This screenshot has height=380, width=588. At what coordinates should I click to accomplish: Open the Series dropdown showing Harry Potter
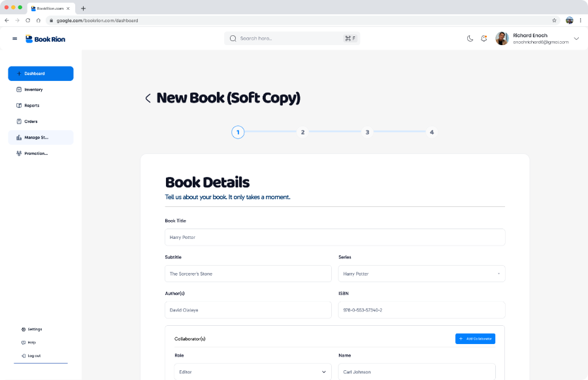pyautogui.click(x=421, y=274)
